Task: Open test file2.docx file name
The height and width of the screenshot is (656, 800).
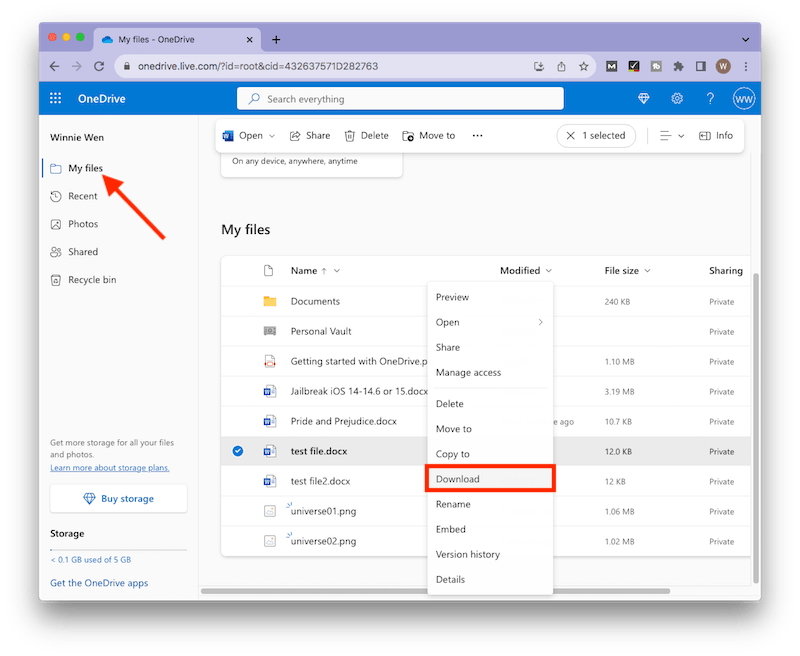Action: (x=320, y=481)
